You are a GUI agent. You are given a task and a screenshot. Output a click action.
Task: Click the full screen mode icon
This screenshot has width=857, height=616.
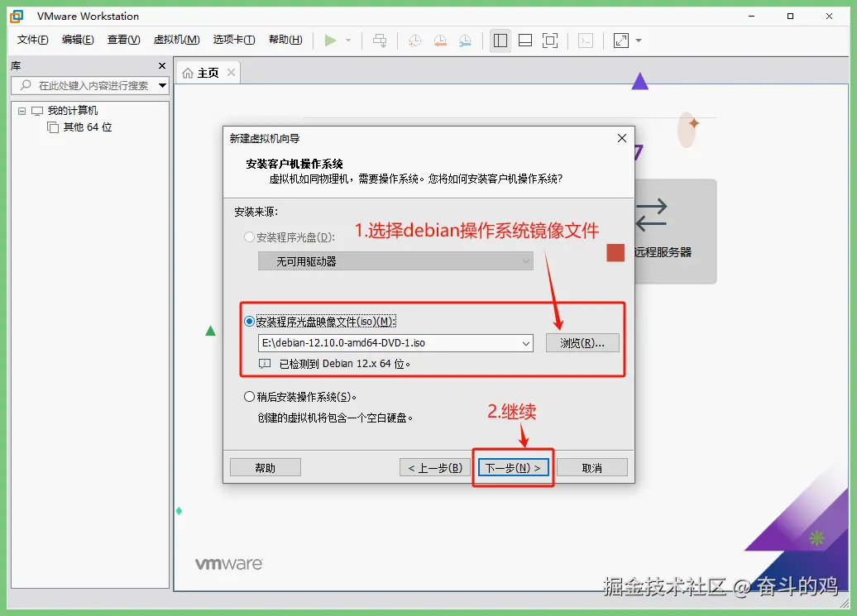(550, 41)
